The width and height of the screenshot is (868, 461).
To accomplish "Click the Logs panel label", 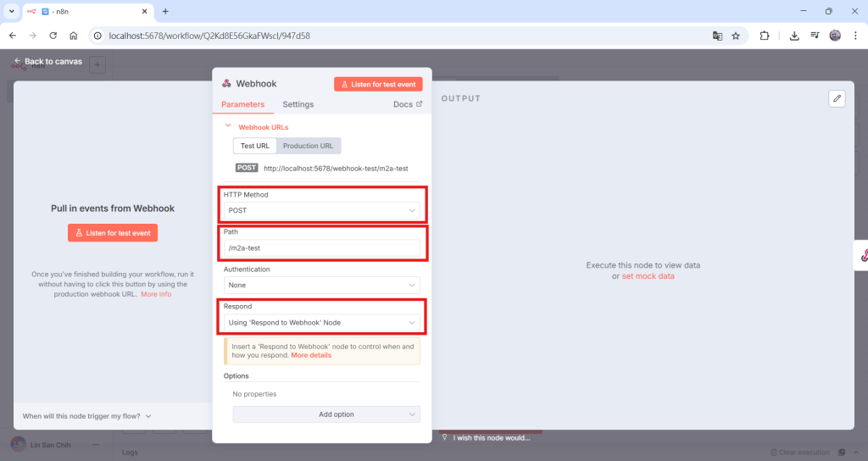I will click(130, 453).
